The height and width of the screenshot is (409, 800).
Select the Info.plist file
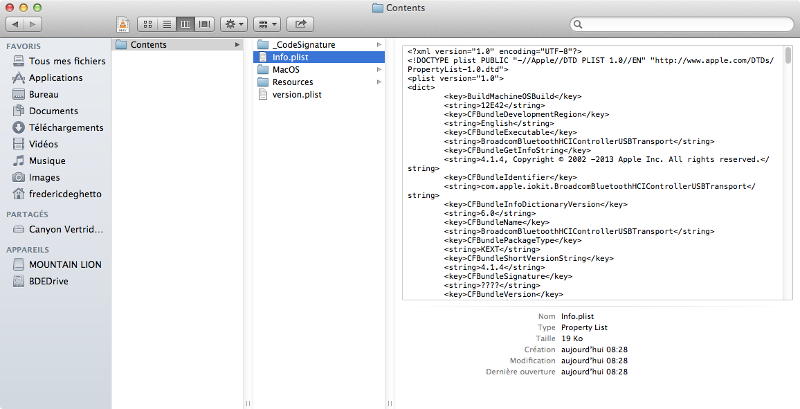(x=319, y=57)
